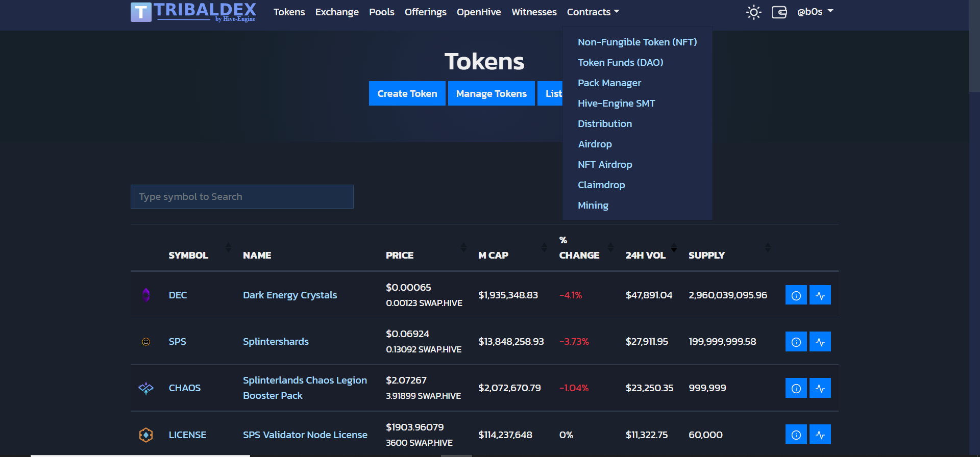Click the DEC token logo icon

click(146, 295)
